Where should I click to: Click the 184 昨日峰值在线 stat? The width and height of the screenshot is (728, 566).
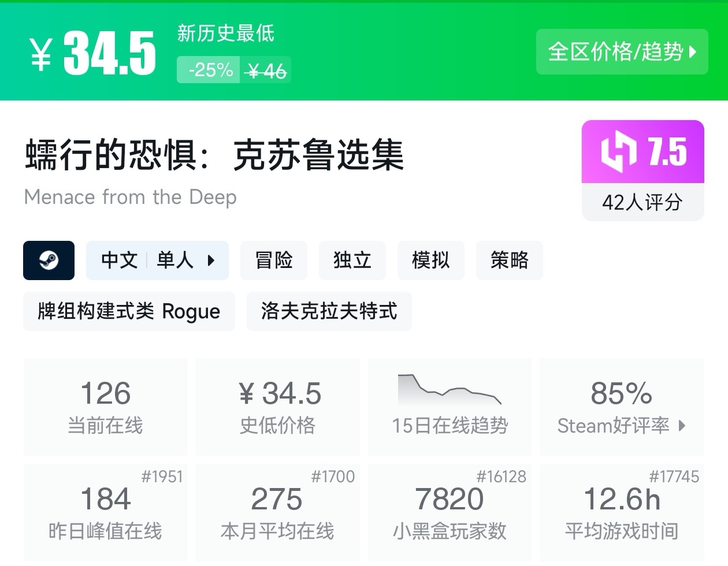point(105,512)
